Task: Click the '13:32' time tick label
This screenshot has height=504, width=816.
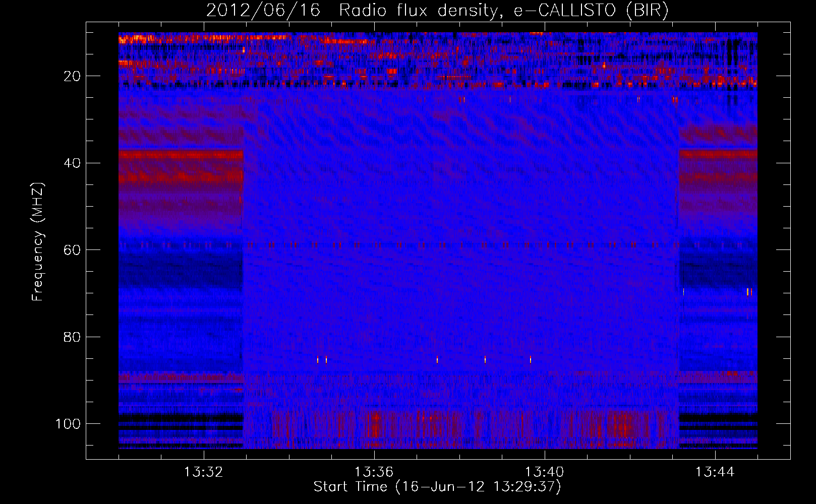Action: point(204,472)
